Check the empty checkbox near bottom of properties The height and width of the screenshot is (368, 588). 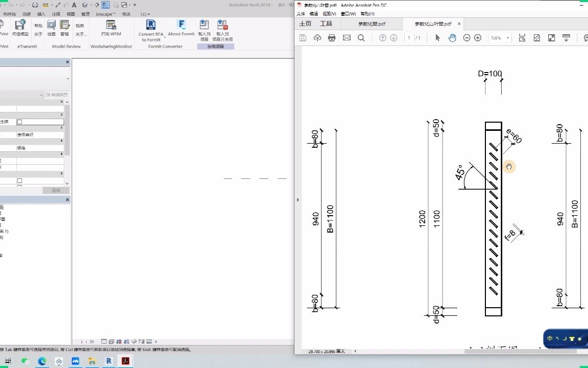(19, 180)
